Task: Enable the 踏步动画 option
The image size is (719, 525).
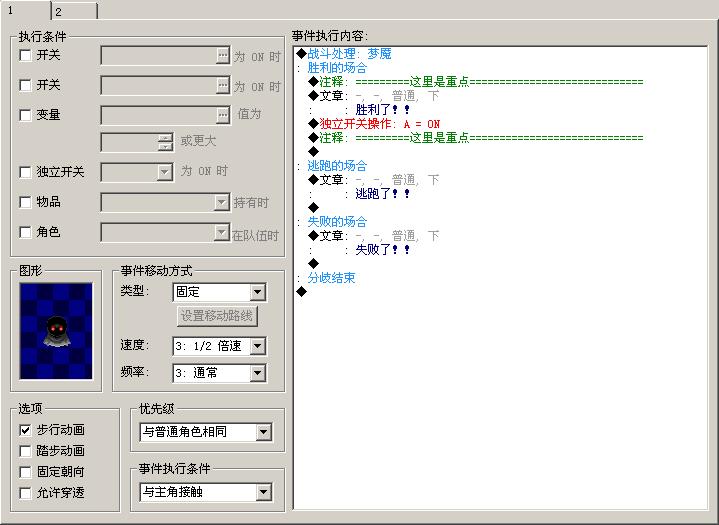Action: click(x=25, y=451)
